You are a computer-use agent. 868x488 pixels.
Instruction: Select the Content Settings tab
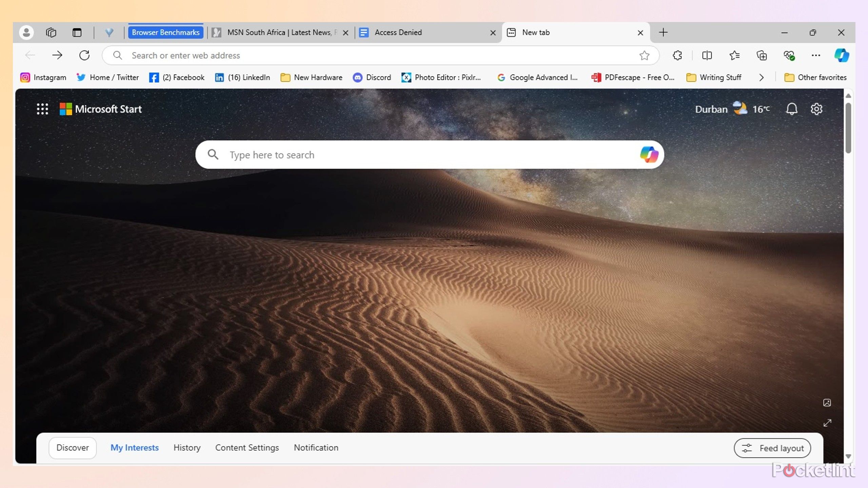tap(247, 448)
